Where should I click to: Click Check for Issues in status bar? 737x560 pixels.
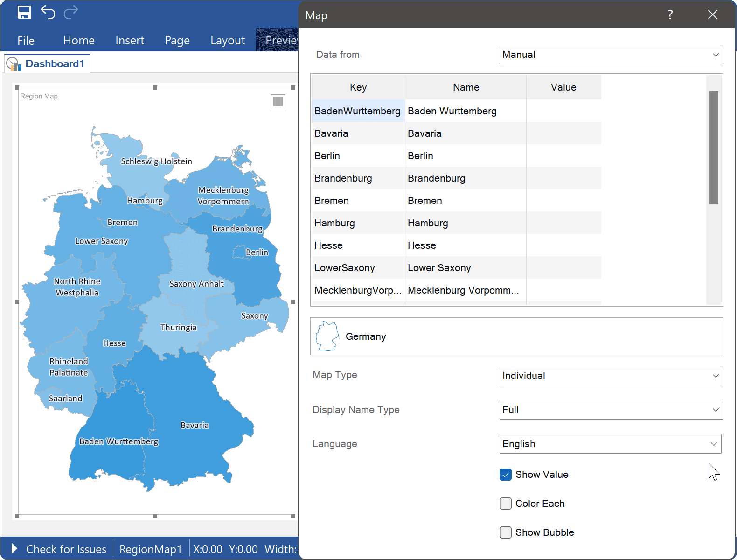[x=66, y=549]
